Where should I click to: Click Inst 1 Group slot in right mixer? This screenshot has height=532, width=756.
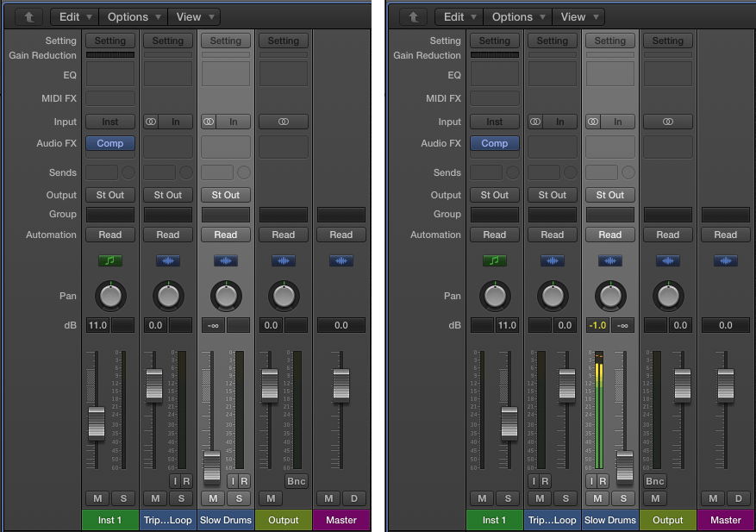coord(495,215)
